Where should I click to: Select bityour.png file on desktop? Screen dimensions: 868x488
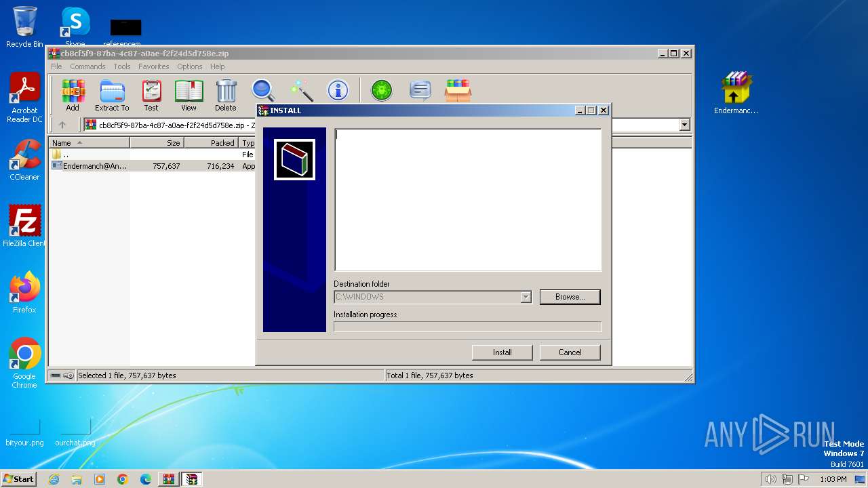[x=24, y=433]
